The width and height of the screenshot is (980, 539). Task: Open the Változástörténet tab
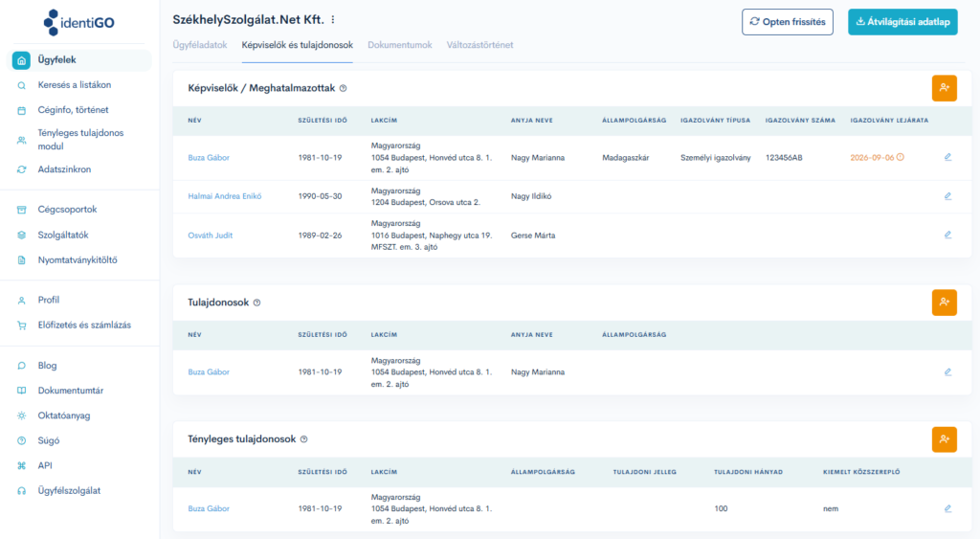coord(480,45)
